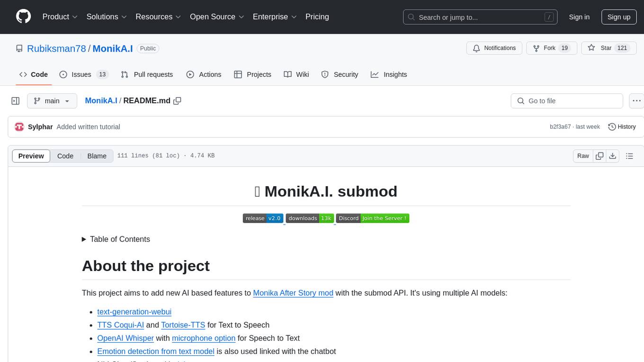Expand the Open Source menu
This screenshot has width=644, height=362.
pos(217,17)
